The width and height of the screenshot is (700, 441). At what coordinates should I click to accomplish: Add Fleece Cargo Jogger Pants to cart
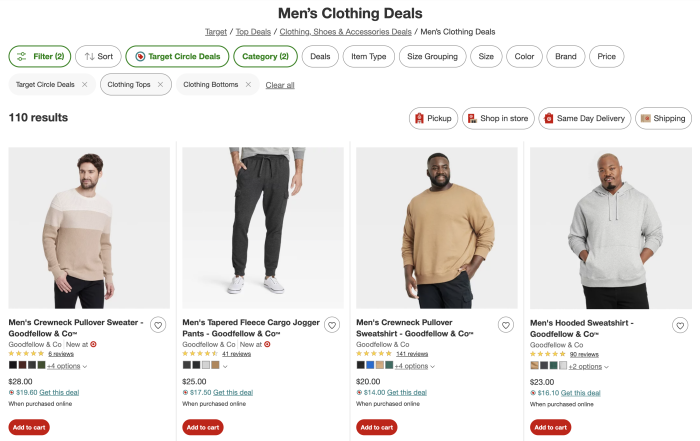[203, 427]
